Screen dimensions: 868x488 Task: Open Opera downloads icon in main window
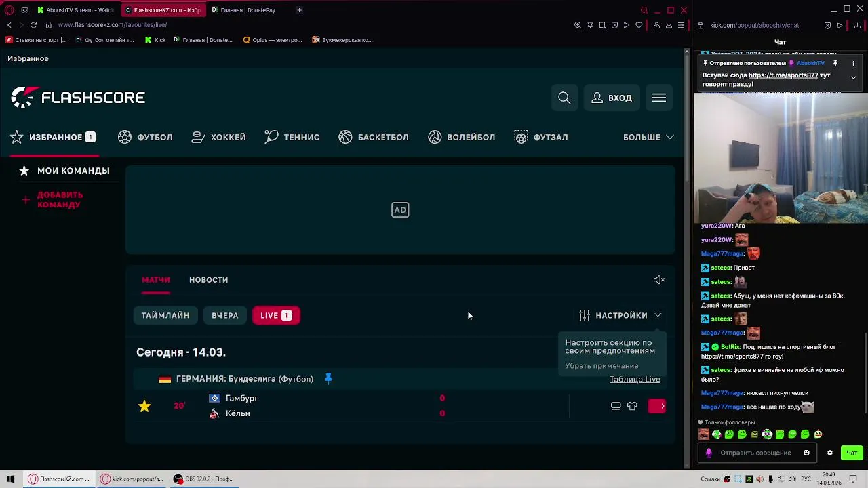click(669, 25)
